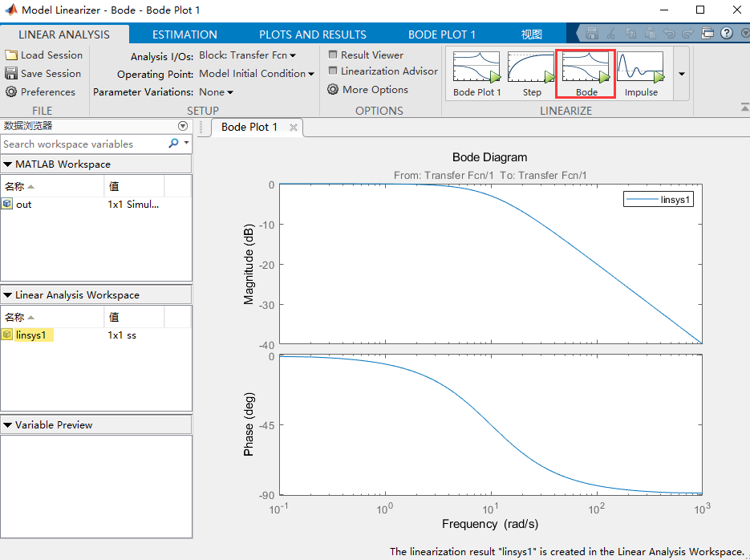
Task: Click the More Options label
Action: click(x=375, y=89)
